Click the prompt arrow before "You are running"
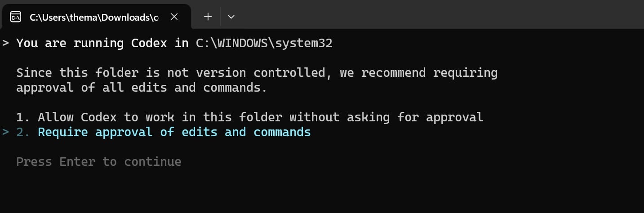Image resolution: width=644 pixels, height=213 pixels. [x=5, y=43]
